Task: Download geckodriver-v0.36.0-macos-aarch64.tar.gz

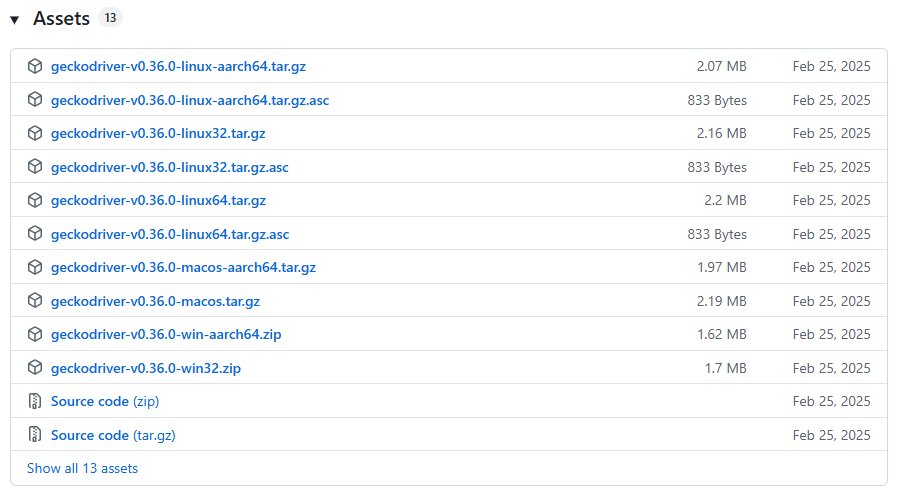Action: 183,268
